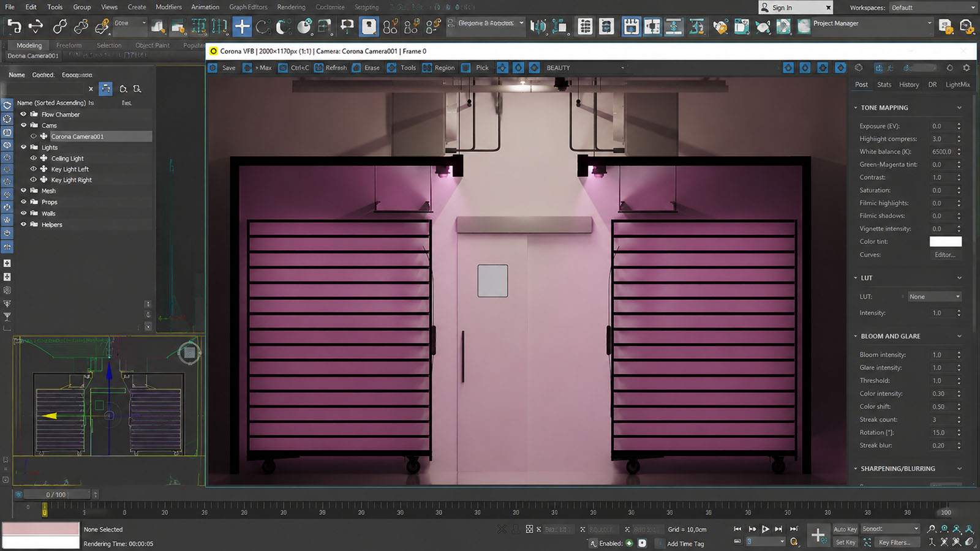The width and height of the screenshot is (980, 551).
Task: Switch to the LightMix tab
Action: coord(957,85)
